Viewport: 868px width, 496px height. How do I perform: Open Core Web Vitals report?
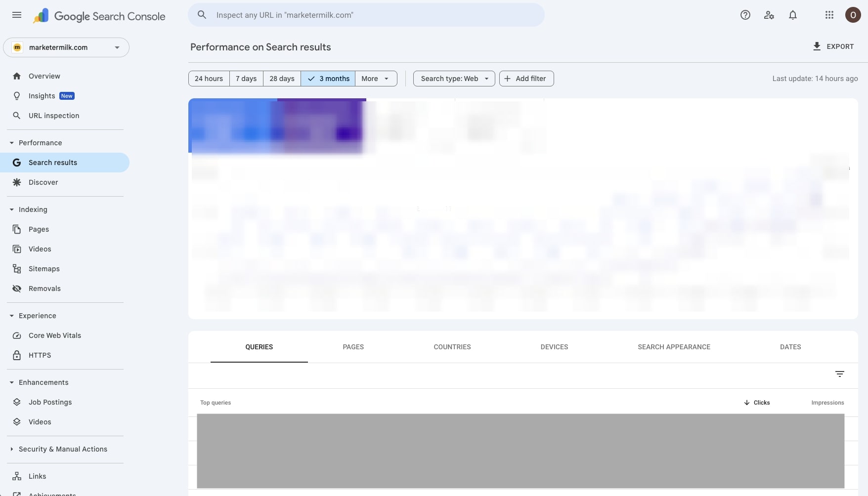pos(65,335)
